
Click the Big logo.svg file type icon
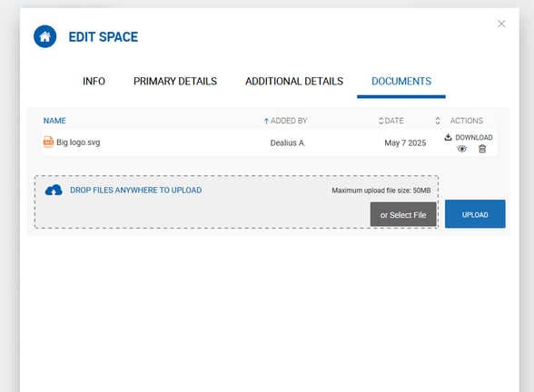click(x=48, y=142)
